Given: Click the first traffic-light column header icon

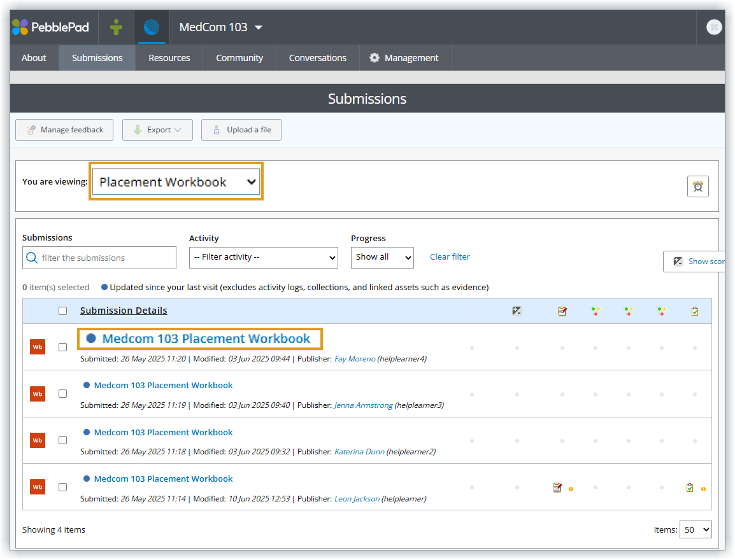Looking at the screenshot, I should coord(596,311).
